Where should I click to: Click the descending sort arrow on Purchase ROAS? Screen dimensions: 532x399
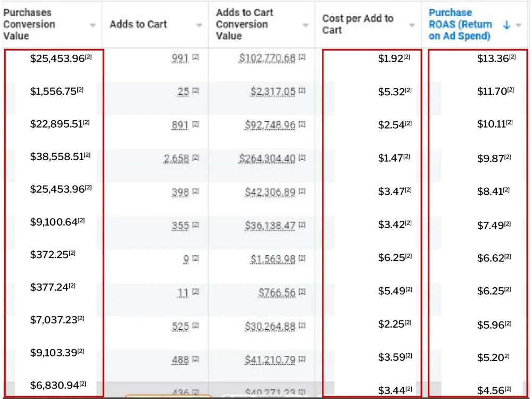point(506,25)
